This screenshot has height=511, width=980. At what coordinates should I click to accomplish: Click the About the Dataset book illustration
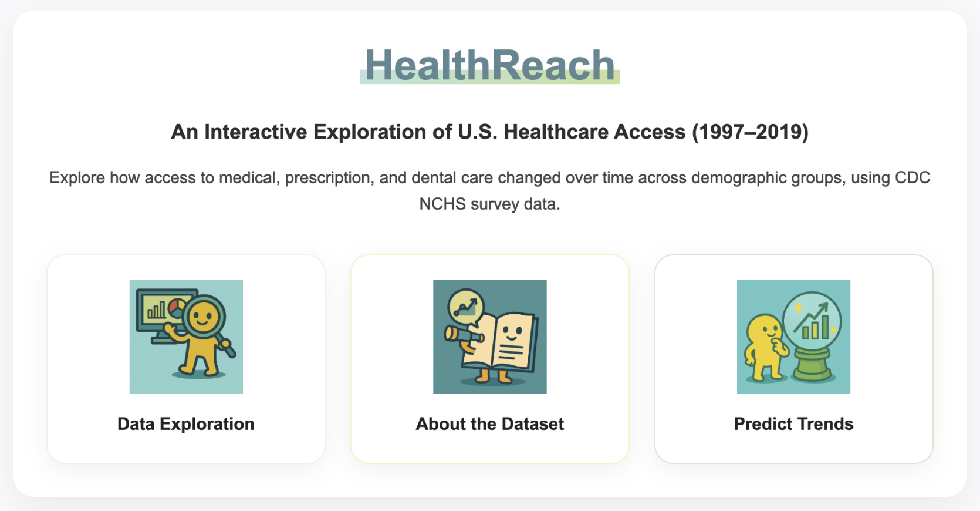[490, 336]
